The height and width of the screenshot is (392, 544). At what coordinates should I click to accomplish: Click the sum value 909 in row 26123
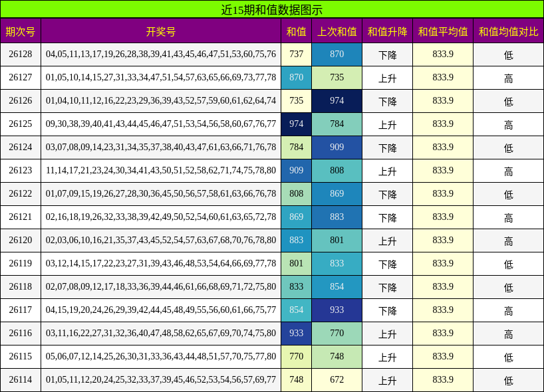[x=297, y=170]
